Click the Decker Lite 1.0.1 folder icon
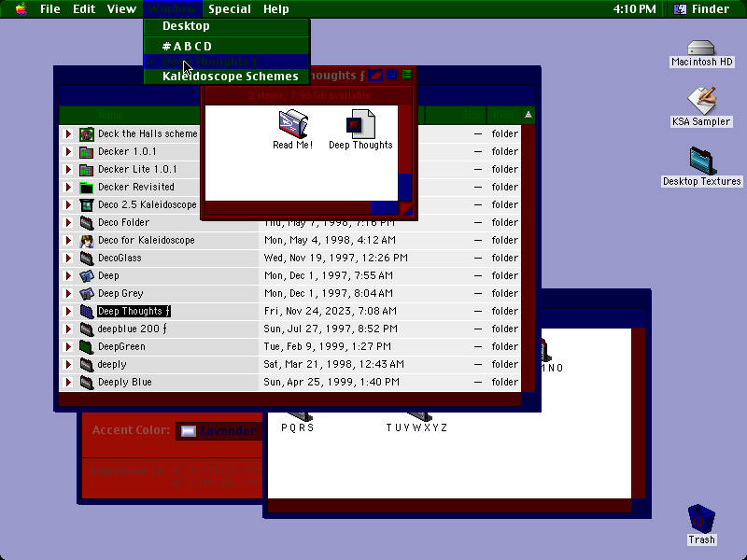Image resolution: width=747 pixels, height=560 pixels. point(86,170)
